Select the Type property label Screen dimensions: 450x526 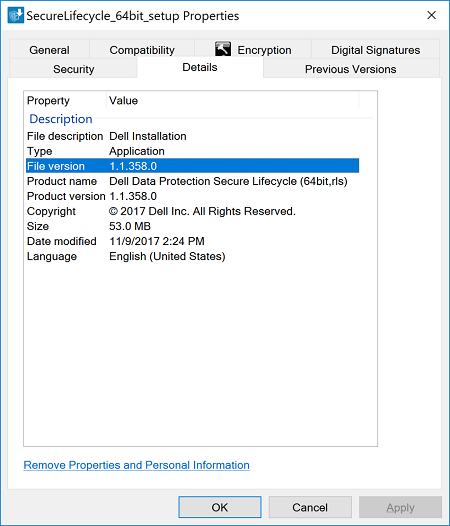(40, 151)
